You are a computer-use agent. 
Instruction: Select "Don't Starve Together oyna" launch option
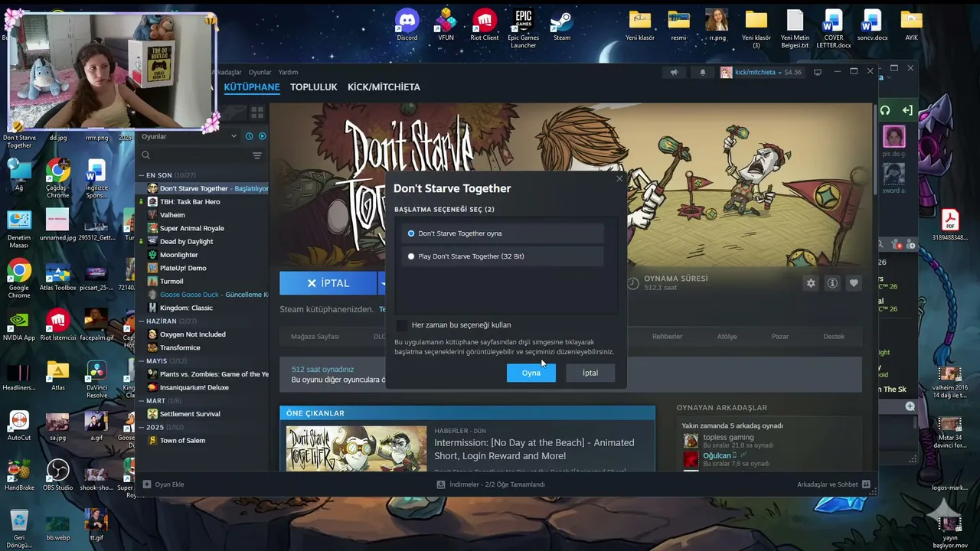(x=503, y=233)
